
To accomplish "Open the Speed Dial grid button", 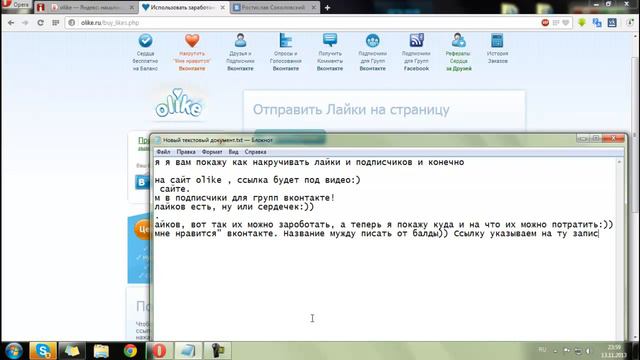I will [56, 23].
